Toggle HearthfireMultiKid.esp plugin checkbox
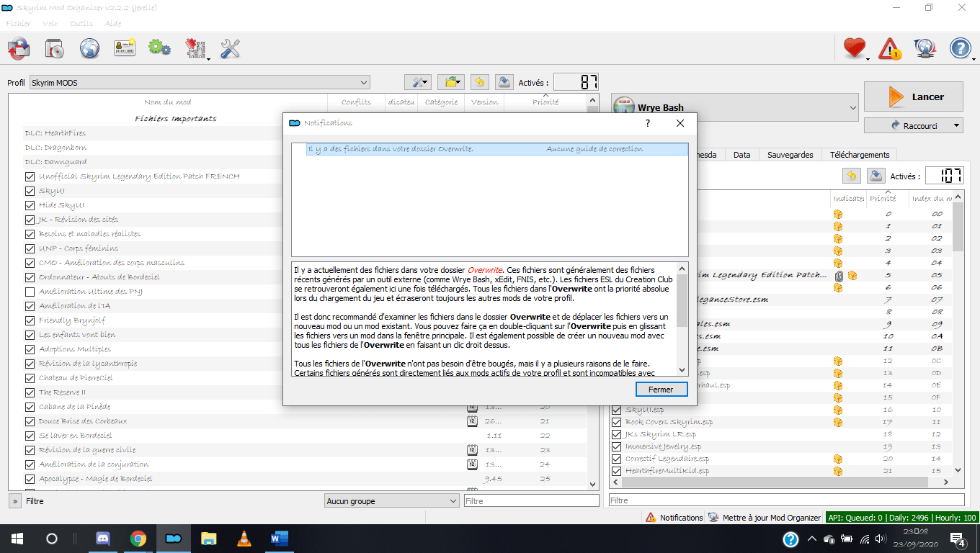Viewport: 980px width, 553px height. [617, 471]
